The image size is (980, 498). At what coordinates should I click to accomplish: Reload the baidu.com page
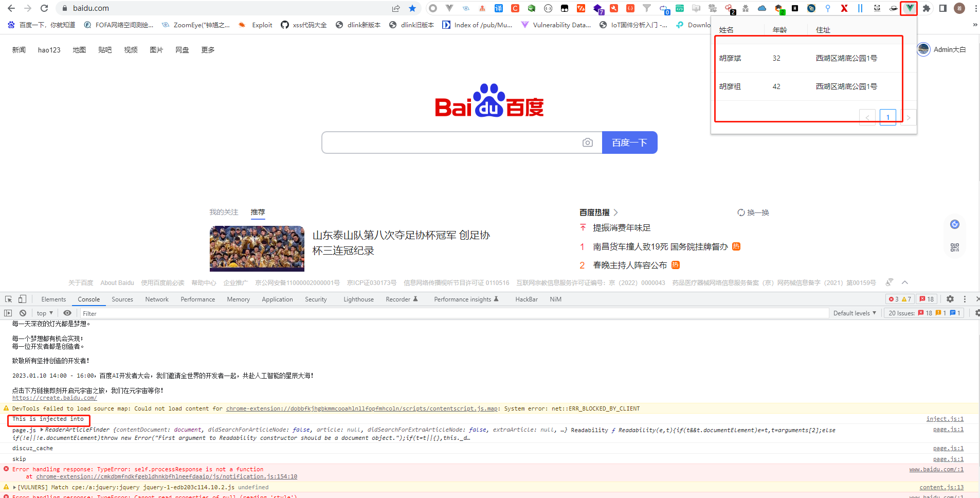(44, 8)
